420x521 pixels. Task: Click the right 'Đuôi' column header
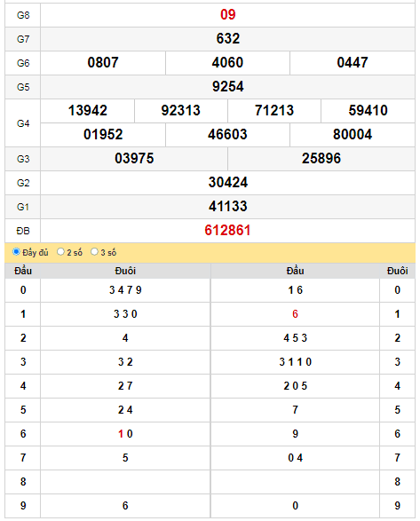coord(397,271)
